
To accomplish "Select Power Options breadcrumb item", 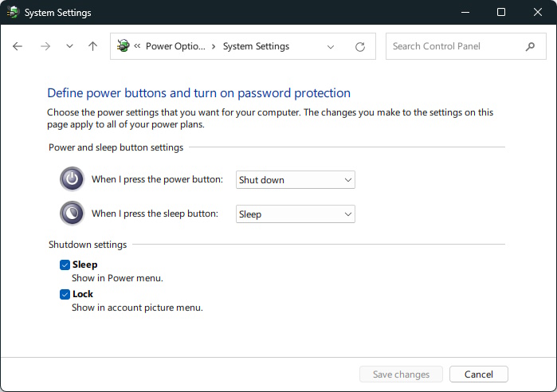I will point(175,46).
